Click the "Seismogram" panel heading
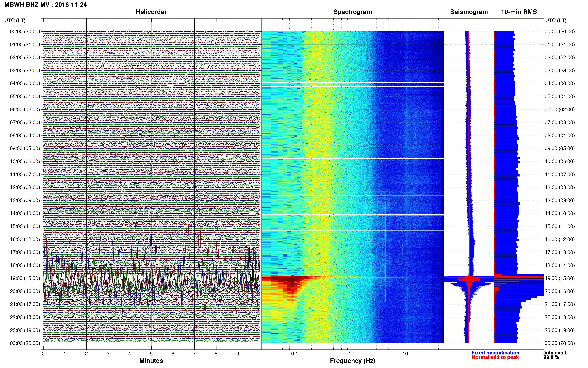This screenshot has width=588, height=368. [469, 12]
